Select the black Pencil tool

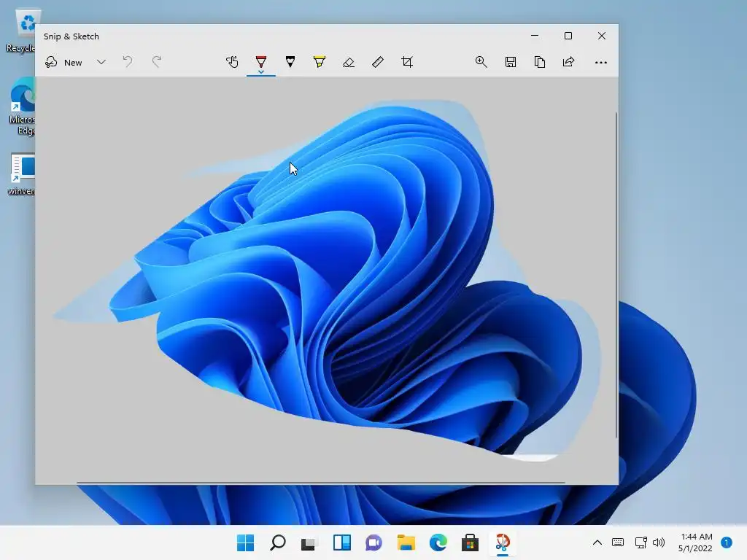click(290, 62)
